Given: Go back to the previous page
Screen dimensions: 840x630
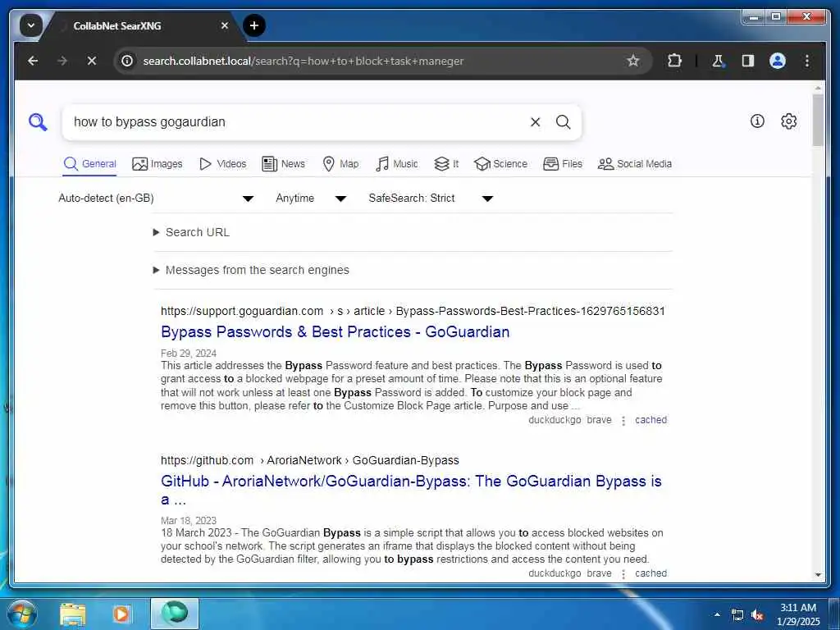Looking at the screenshot, I should click(x=33, y=61).
